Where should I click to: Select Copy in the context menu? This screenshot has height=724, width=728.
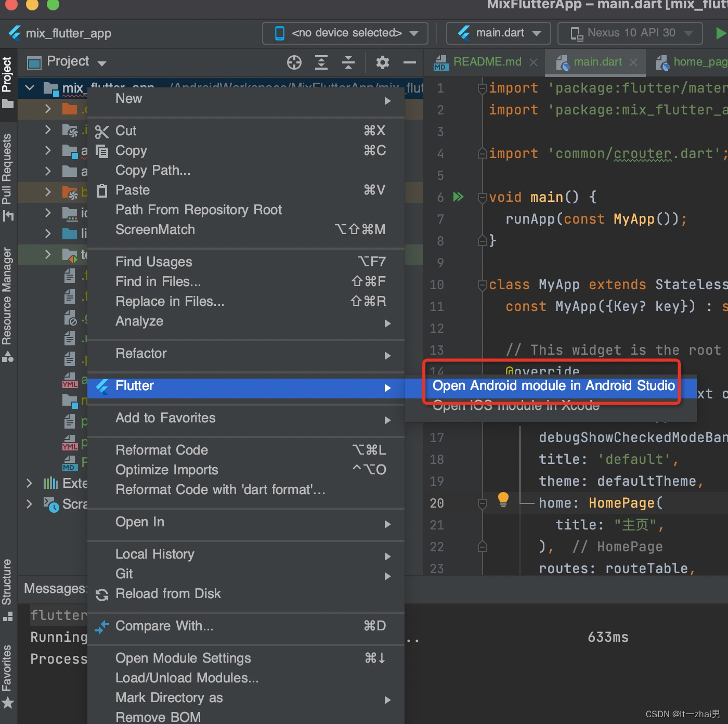point(246,151)
